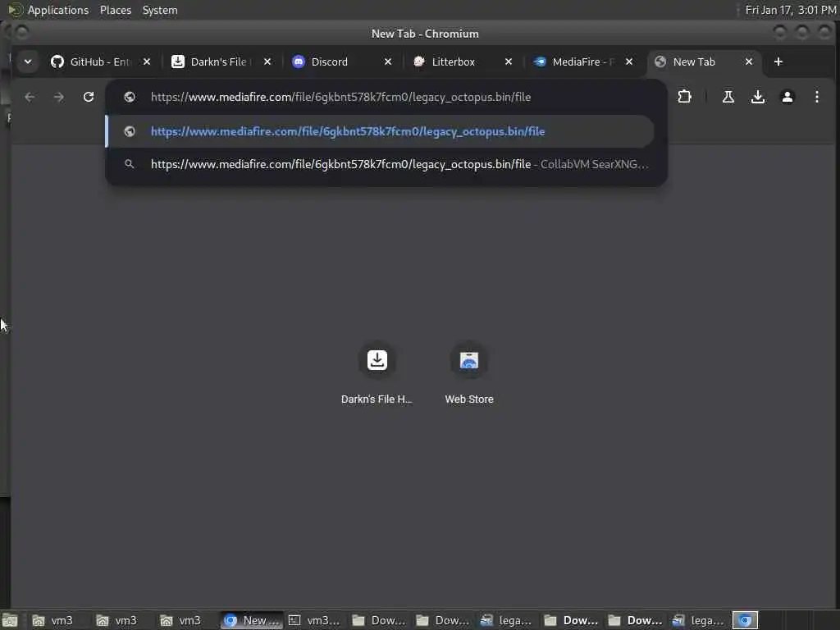Choose the CollabVM SearXNG search suggestion
The height and width of the screenshot is (630, 840).
379,164
